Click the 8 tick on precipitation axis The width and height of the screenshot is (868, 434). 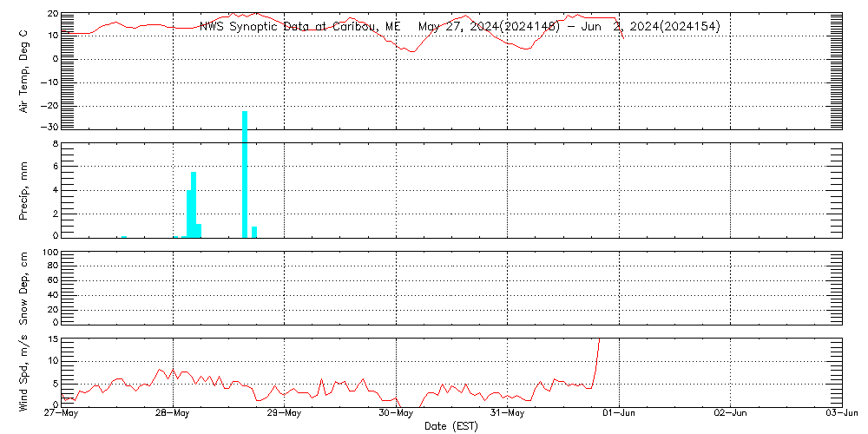tap(54, 144)
